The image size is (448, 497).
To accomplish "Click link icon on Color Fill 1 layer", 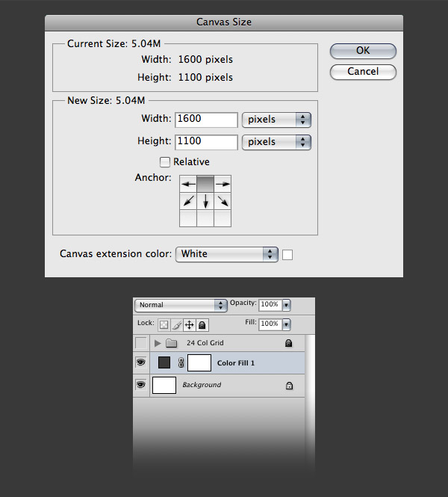I will pos(181,363).
